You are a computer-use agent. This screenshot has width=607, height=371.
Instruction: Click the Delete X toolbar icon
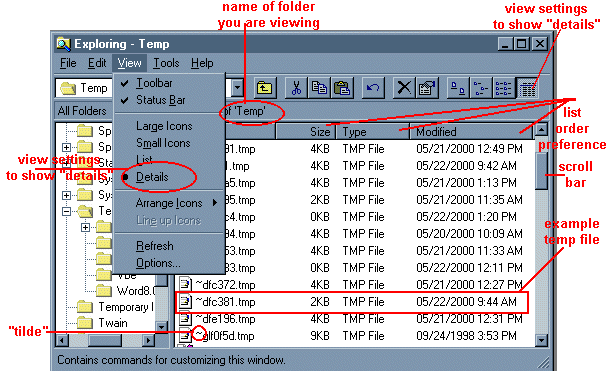tap(404, 88)
